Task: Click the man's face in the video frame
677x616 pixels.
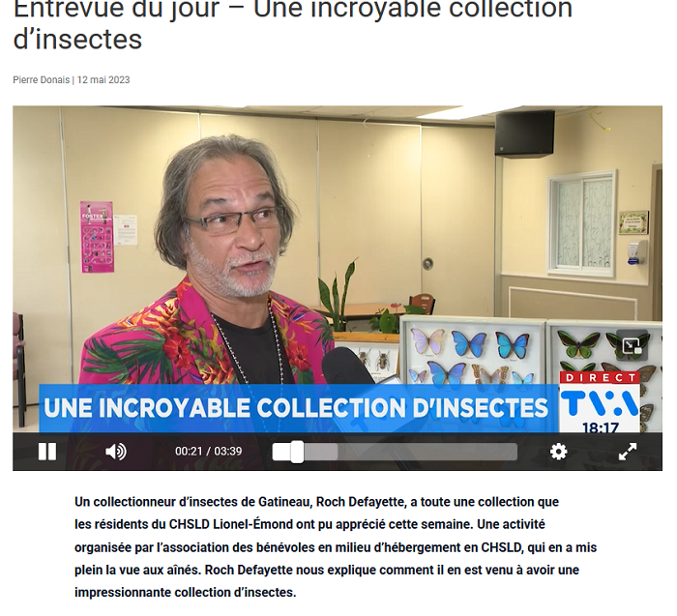Action: 233,233
